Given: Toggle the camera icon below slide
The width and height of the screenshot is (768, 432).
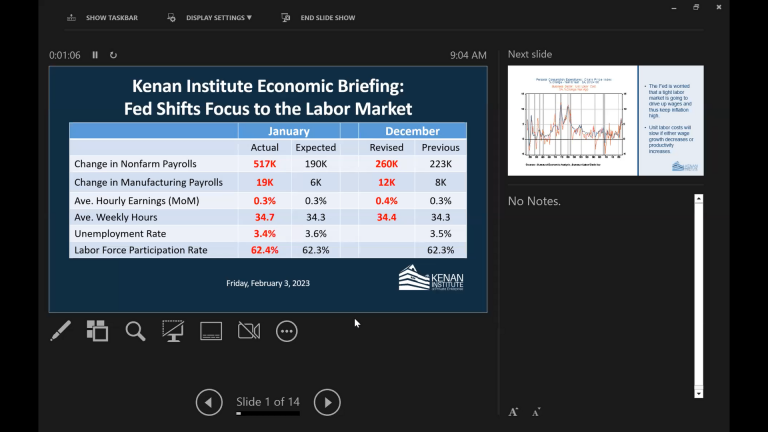Looking at the screenshot, I should point(249,331).
